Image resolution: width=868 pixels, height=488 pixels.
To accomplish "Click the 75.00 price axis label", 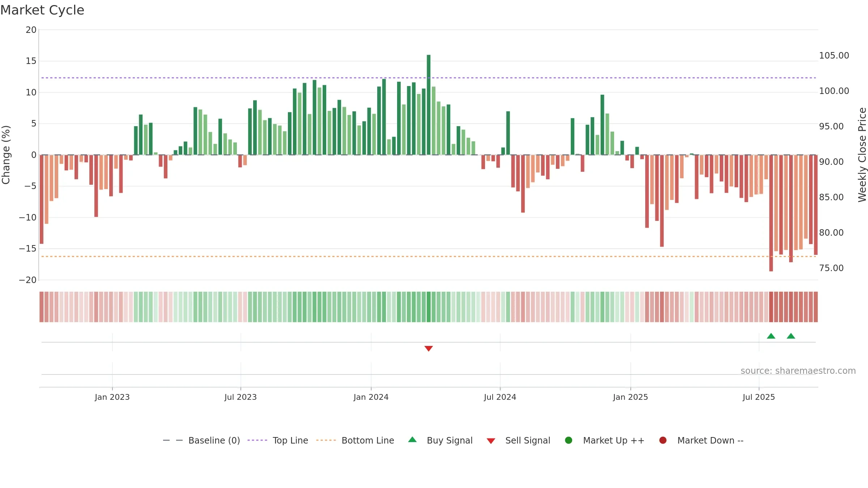I will 831,268.
